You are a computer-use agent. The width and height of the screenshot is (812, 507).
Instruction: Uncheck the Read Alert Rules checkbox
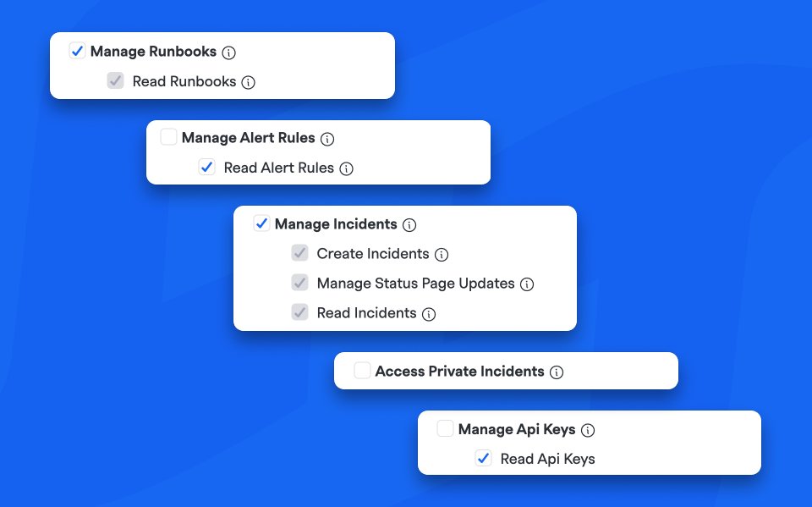tap(206, 168)
